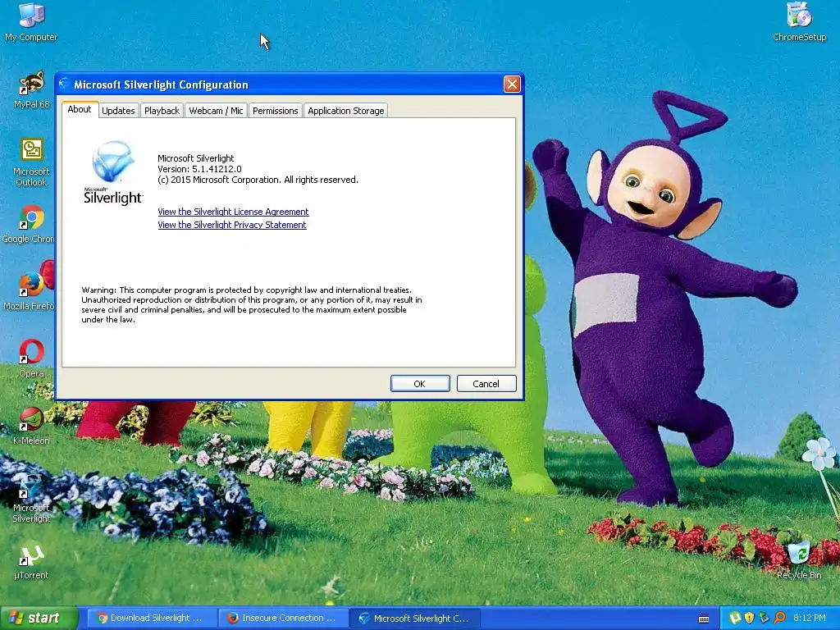
Task: Click the Silverlight logo in About tab
Action: pos(113,172)
